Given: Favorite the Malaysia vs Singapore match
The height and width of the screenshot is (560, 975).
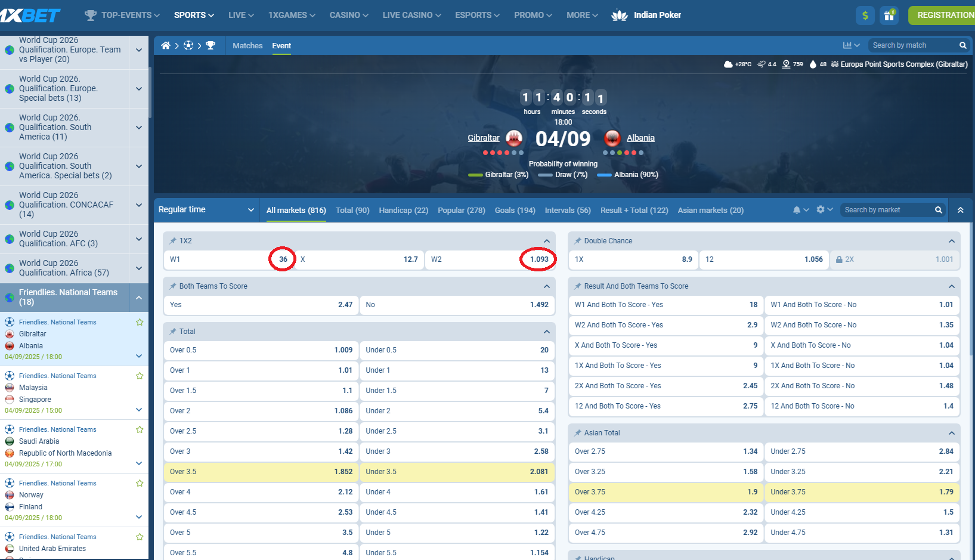Looking at the screenshot, I should tap(140, 376).
